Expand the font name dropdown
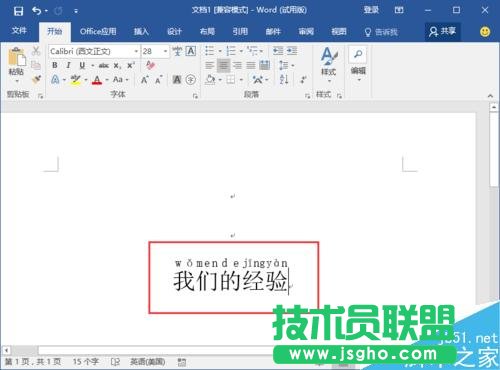This screenshot has width=500, height=370. coord(136,51)
